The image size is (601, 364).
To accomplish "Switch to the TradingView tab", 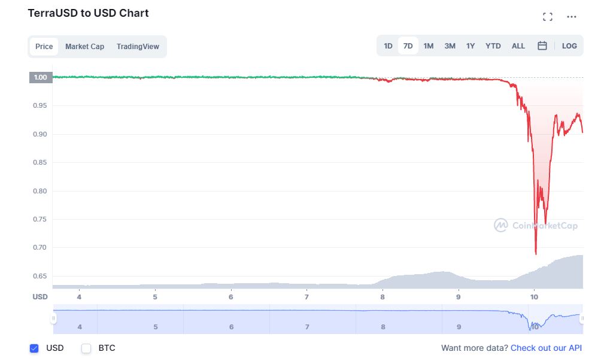I will coord(138,46).
